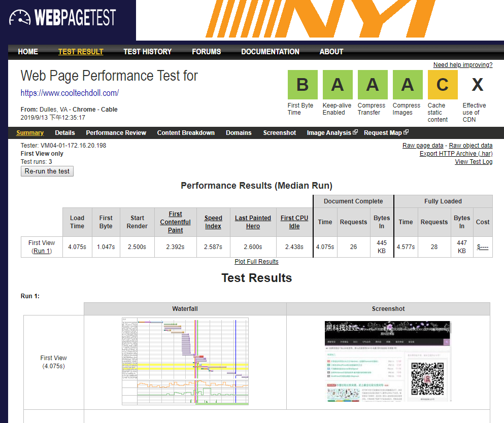Open the Screenshot tab

(280, 133)
